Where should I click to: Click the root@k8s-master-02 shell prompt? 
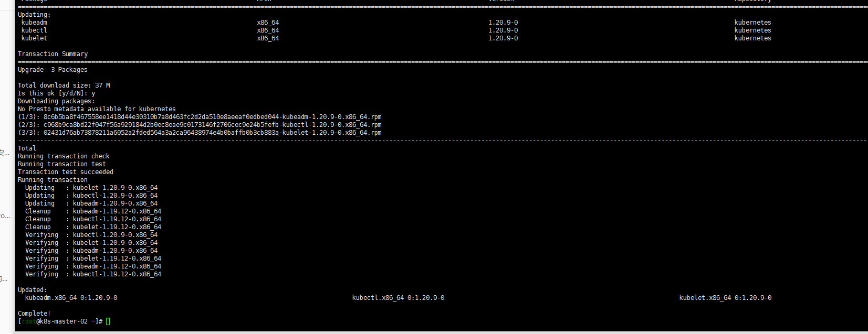pyautogui.click(x=60, y=321)
